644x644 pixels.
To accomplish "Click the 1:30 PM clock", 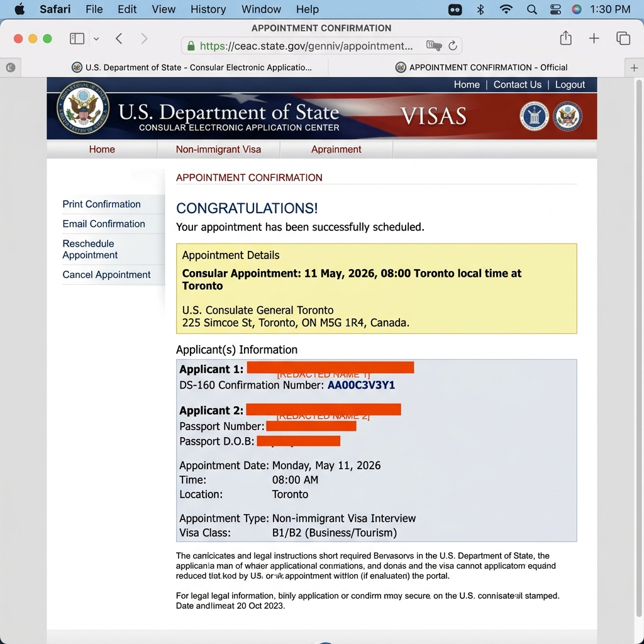I will [610, 9].
